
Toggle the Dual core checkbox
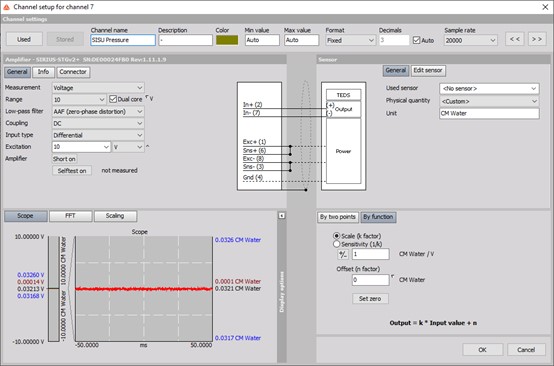click(113, 99)
